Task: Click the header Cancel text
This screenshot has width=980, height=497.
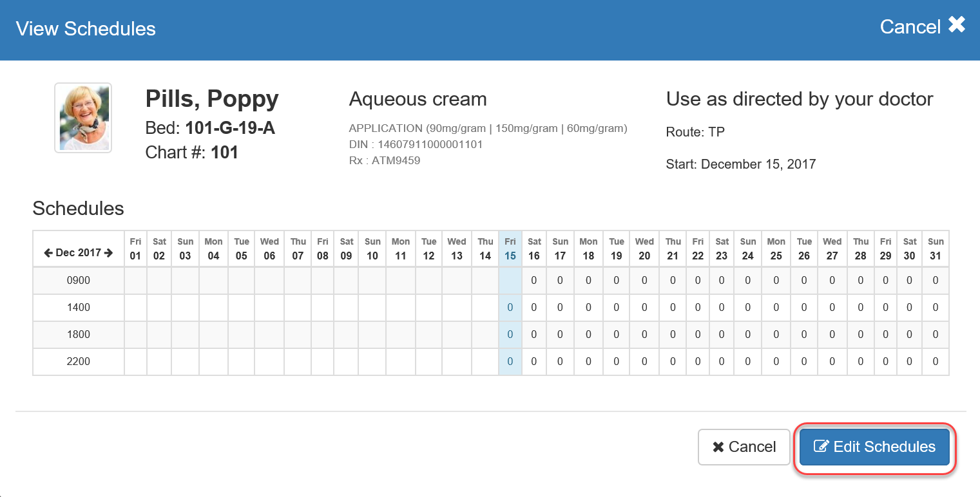Action: pyautogui.click(x=910, y=27)
